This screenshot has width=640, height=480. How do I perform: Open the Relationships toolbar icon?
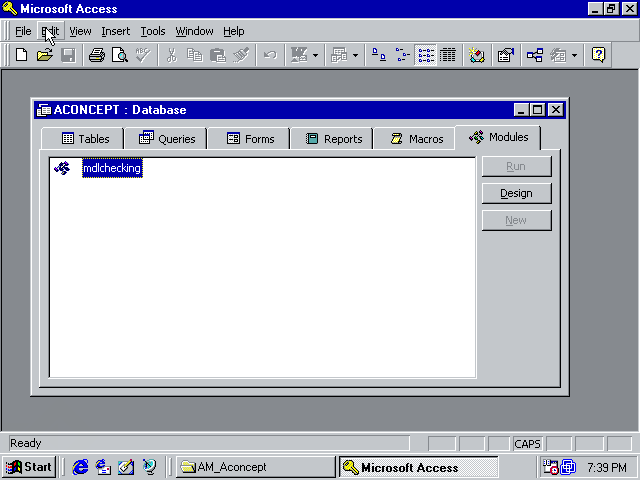click(535, 55)
